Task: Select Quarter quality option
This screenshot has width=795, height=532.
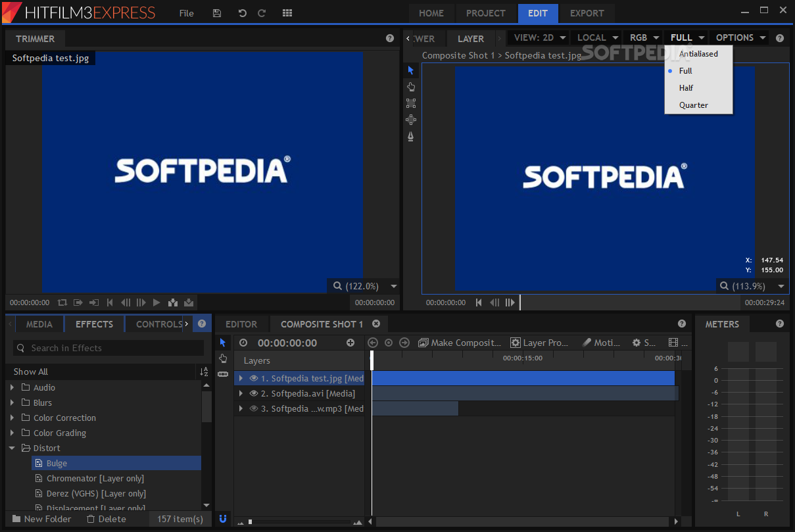Action: tap(698, 105)
